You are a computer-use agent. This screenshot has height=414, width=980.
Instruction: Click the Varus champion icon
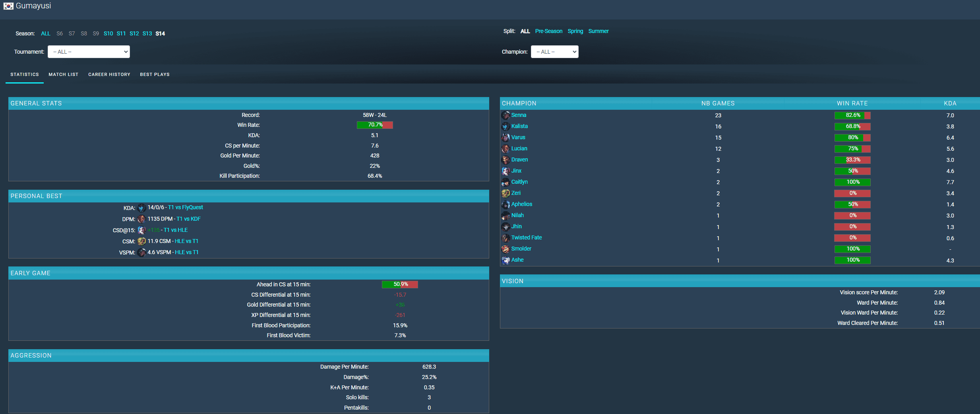(x=505, y=138)
